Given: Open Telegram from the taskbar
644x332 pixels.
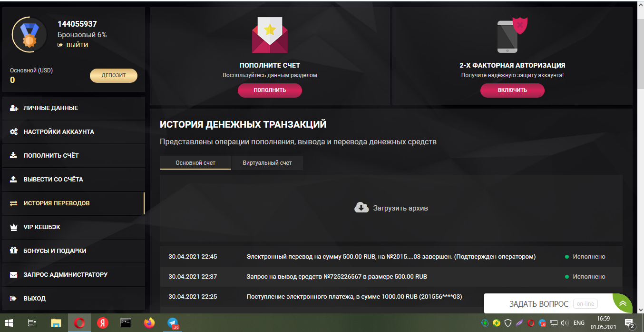Looking at the screenshot, I should (173, 323).
